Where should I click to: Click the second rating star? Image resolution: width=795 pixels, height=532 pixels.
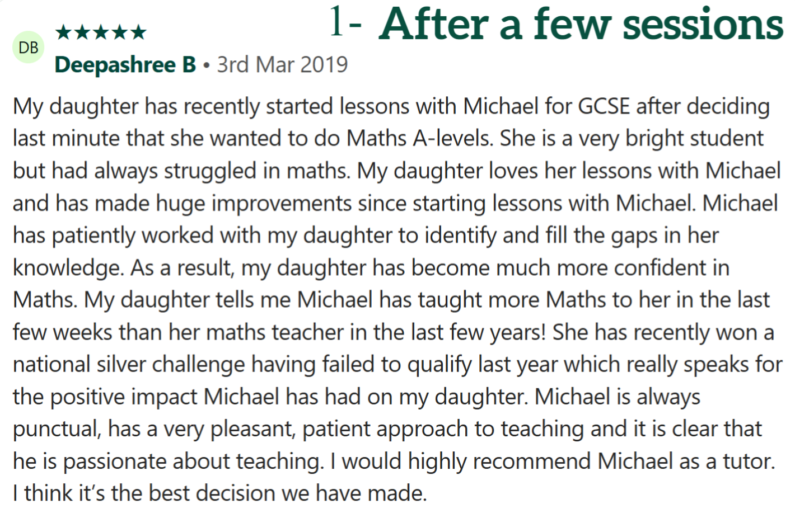point(82,32)
